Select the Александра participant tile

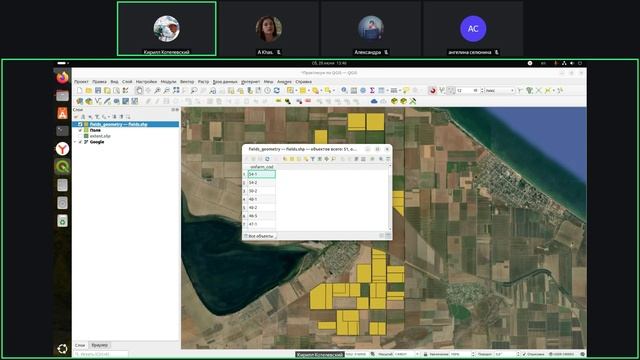pyautogui.click(x=371, y=29)
